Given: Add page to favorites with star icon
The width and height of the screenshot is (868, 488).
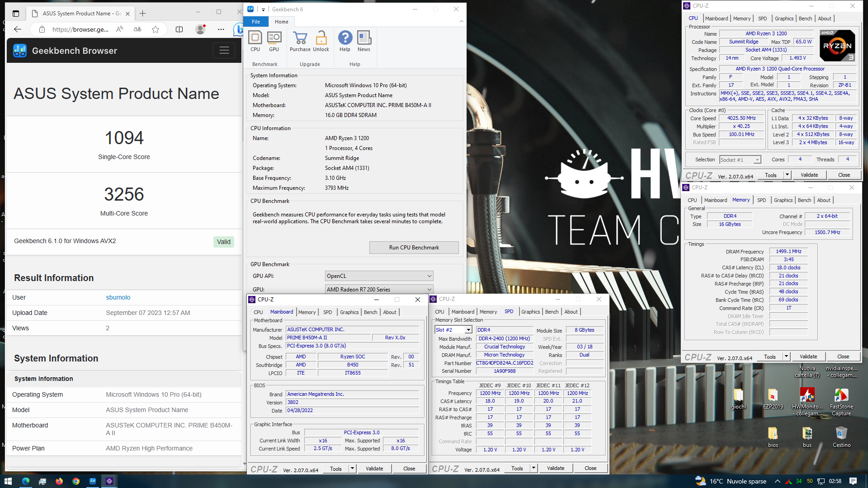Looking at the screenshot, I should click(156, 29).
